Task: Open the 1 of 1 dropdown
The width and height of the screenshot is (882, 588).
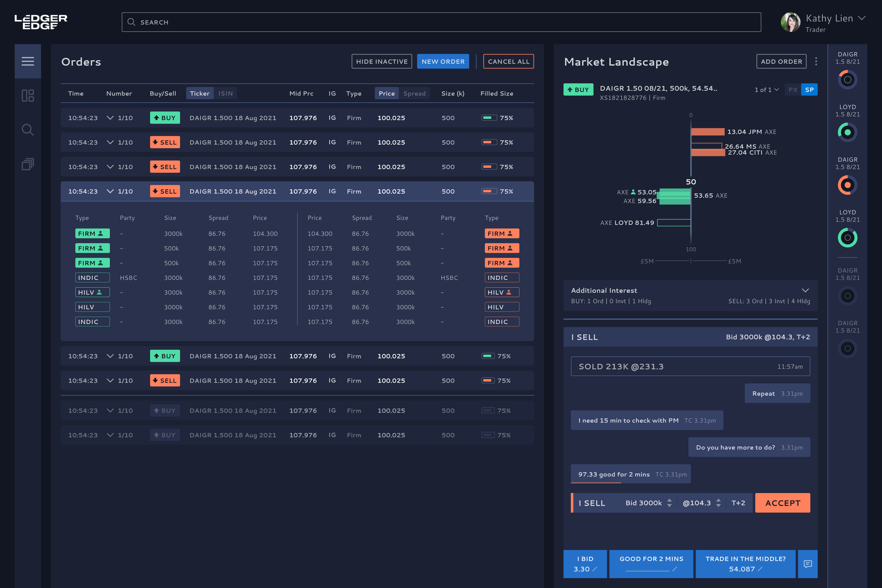Action: (767, 90)
